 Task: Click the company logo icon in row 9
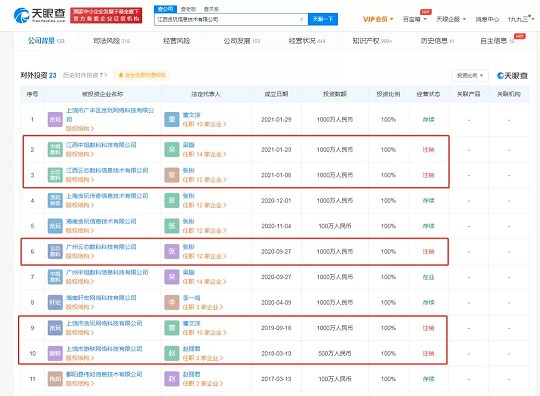point(55,328)
